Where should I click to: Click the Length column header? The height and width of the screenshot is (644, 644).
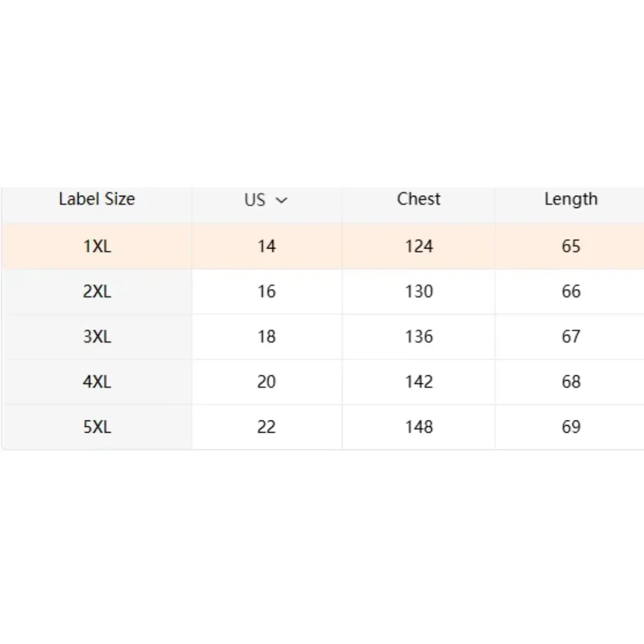571,200
